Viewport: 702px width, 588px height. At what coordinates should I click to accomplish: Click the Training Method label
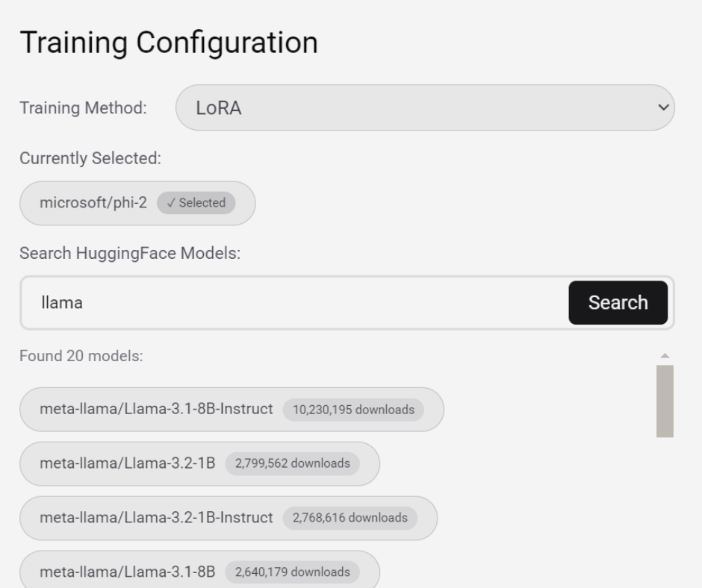[83, 108]
